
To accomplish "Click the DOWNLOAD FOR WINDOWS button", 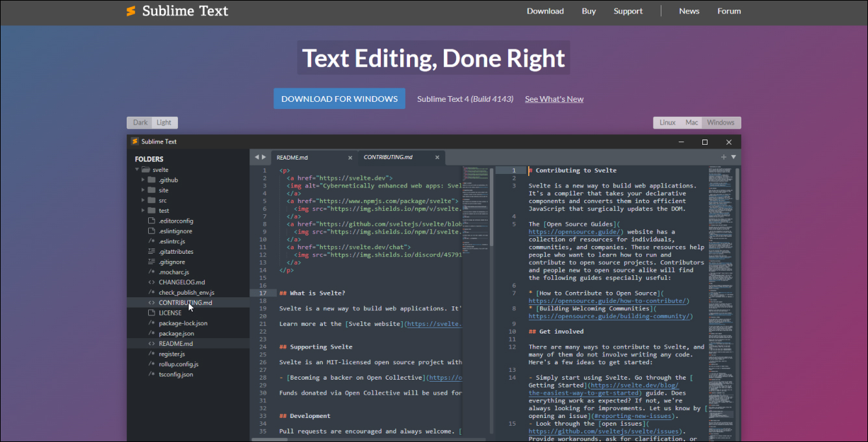I will pos(339,99).
